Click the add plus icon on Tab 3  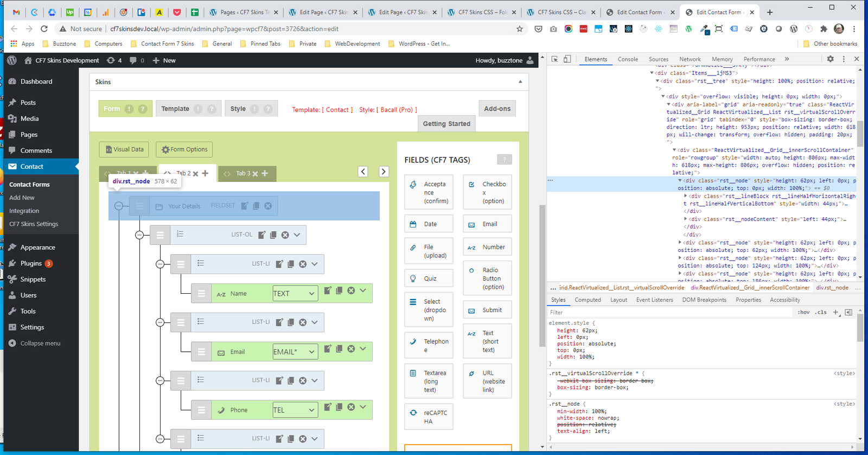[x=265, y=173]
